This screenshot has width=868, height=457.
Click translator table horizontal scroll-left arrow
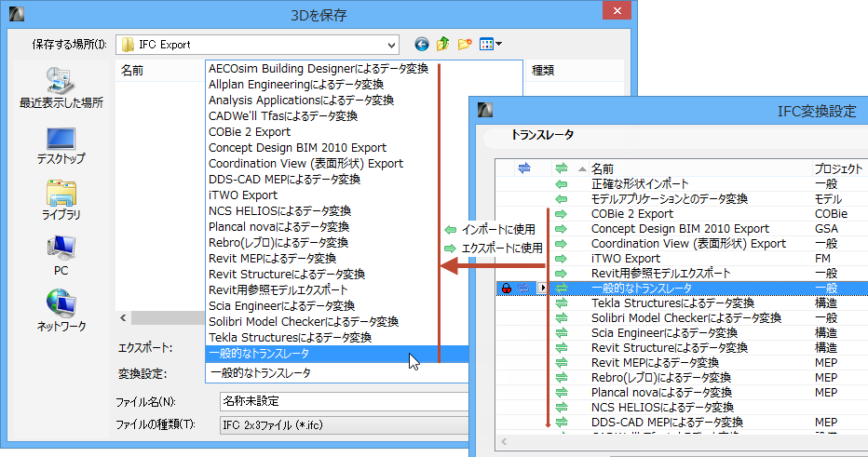(504, 441)
